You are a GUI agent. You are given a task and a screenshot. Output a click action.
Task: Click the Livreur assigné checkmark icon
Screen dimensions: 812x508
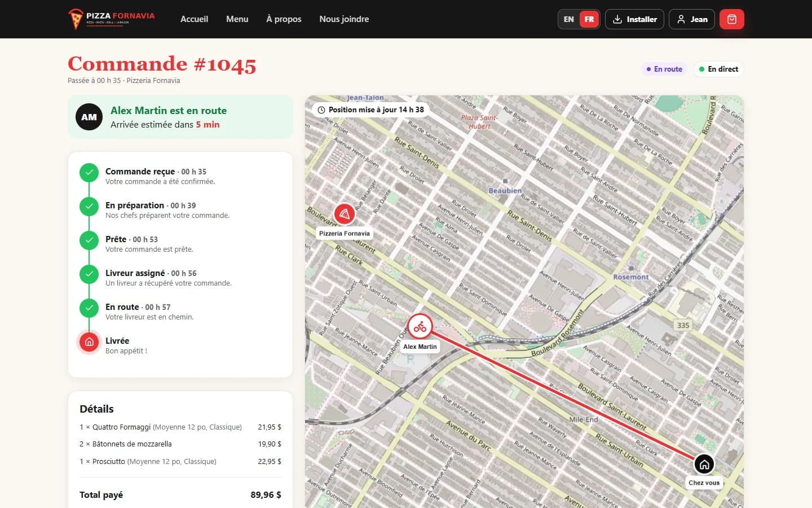(89, 274)
